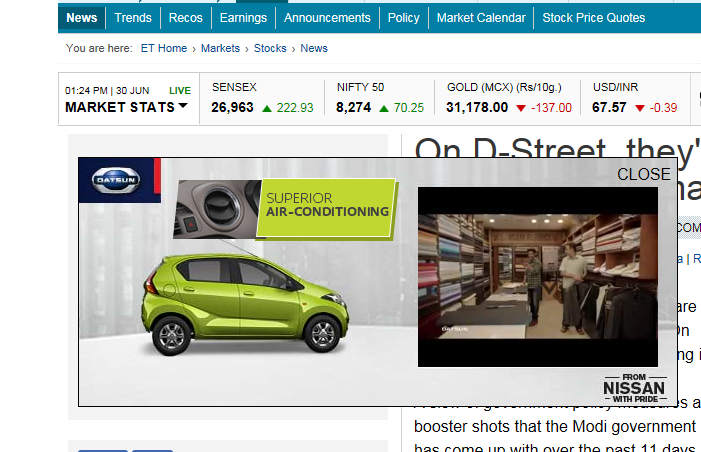Play the Datsun video in the ad

pos(538,277)
